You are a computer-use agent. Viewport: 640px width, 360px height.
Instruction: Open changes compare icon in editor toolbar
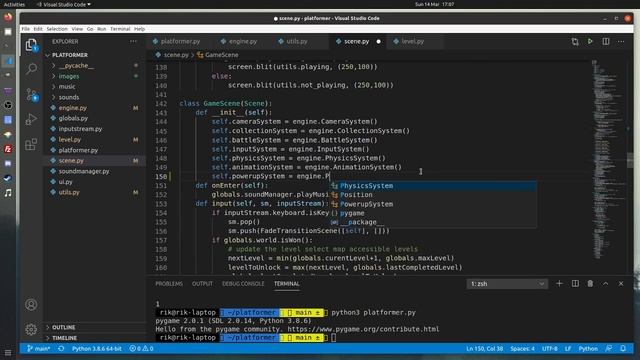pos(575,41)
